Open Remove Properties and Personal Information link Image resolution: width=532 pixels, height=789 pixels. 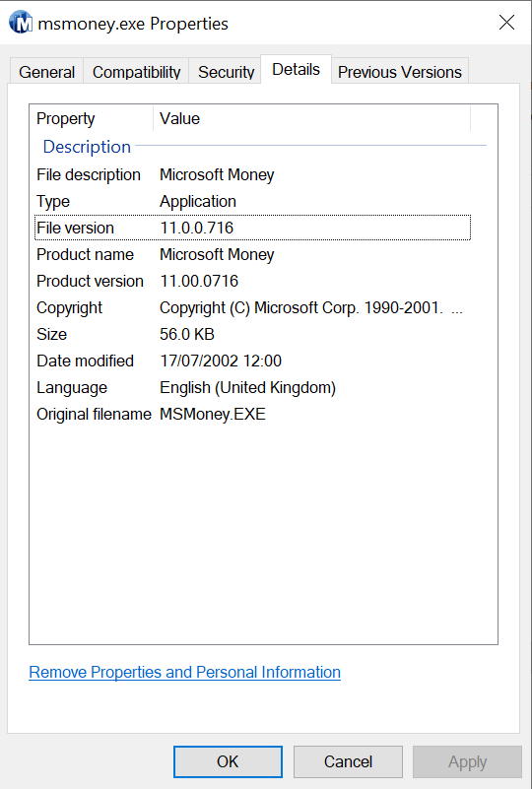pyautogui.click(x=184, y=672)
